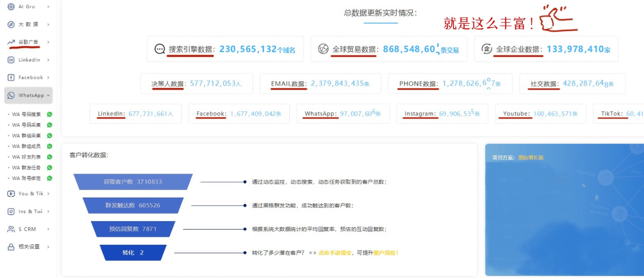This screenshot has height=278, width=644.
Task: Click the 账户段位 link text
Action: click(385, 253)
